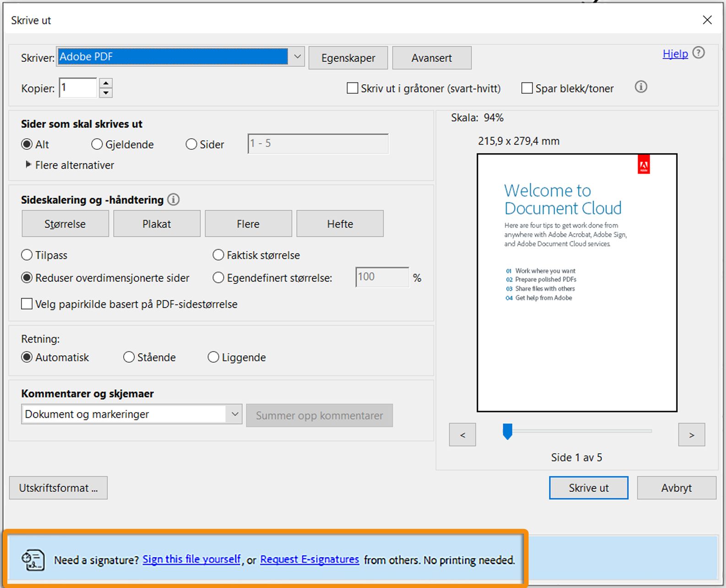Choose Egendefinert størrelse radio button

tap(218, 278)
